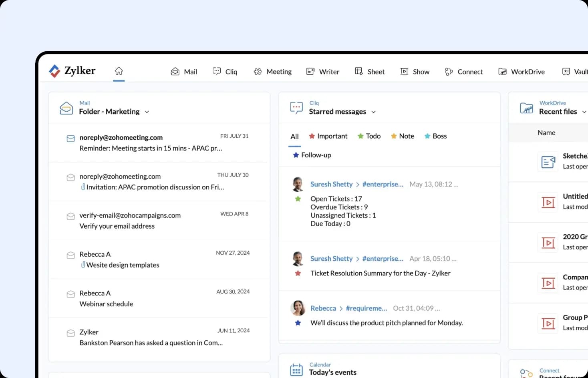
Task: Open Rebecca sender name link
Action: click(323, 308)
